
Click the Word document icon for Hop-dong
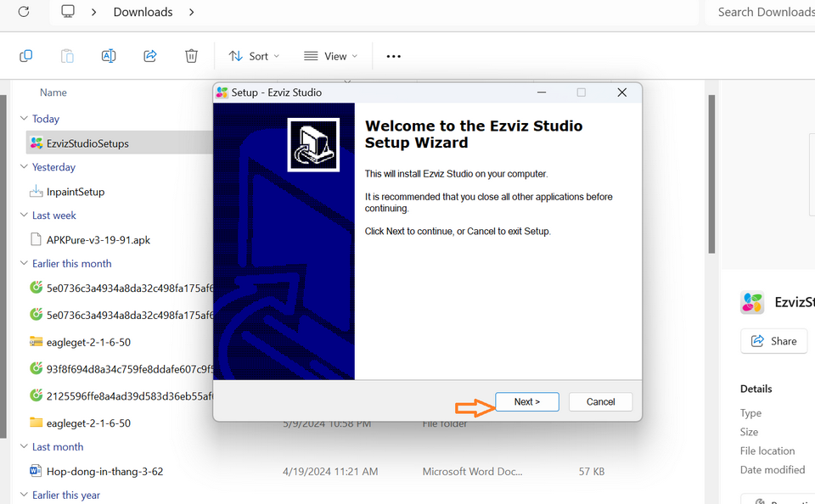36,471
